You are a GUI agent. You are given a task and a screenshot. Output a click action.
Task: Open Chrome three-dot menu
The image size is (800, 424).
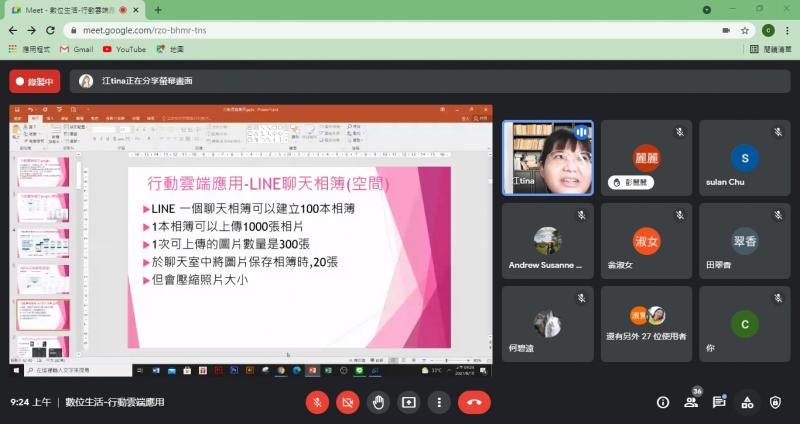787,31
